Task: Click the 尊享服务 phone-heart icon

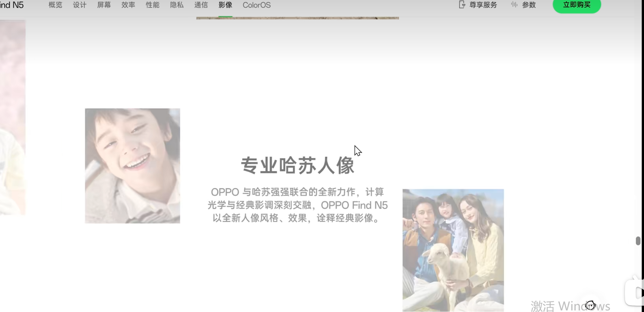Action: pos(462,5)
